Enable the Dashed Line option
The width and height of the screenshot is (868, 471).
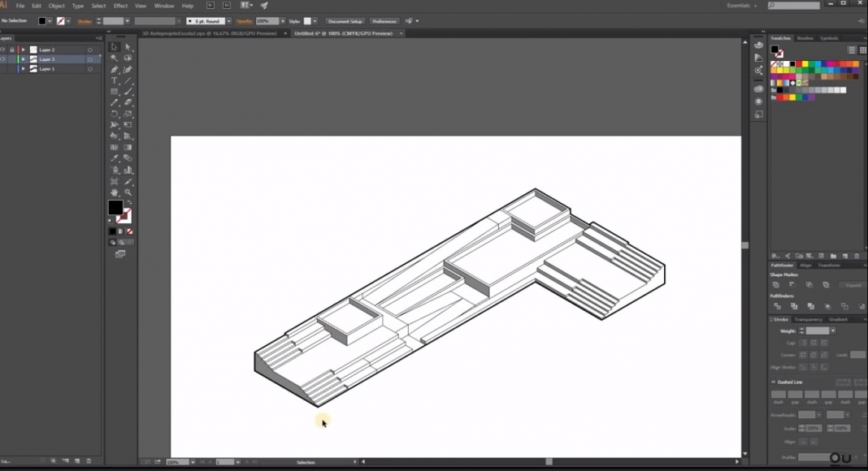point(774,382)
